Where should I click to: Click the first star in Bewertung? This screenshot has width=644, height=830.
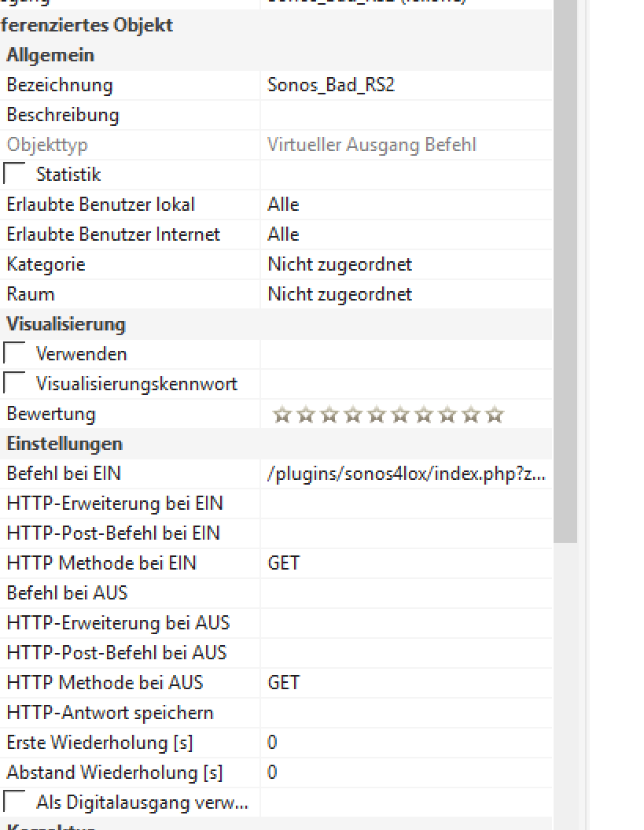(x=281, y=415)
